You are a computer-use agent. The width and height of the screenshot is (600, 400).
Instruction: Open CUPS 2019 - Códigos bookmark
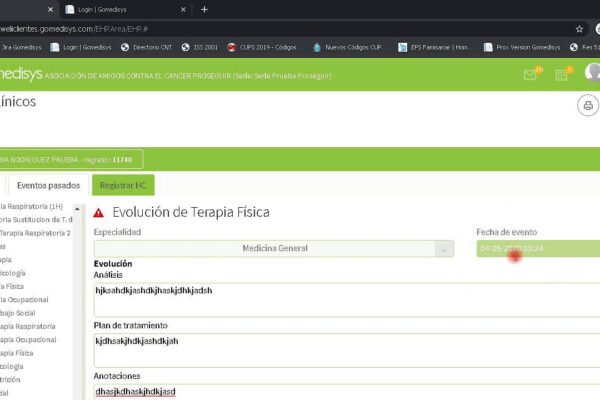(262, 47)
